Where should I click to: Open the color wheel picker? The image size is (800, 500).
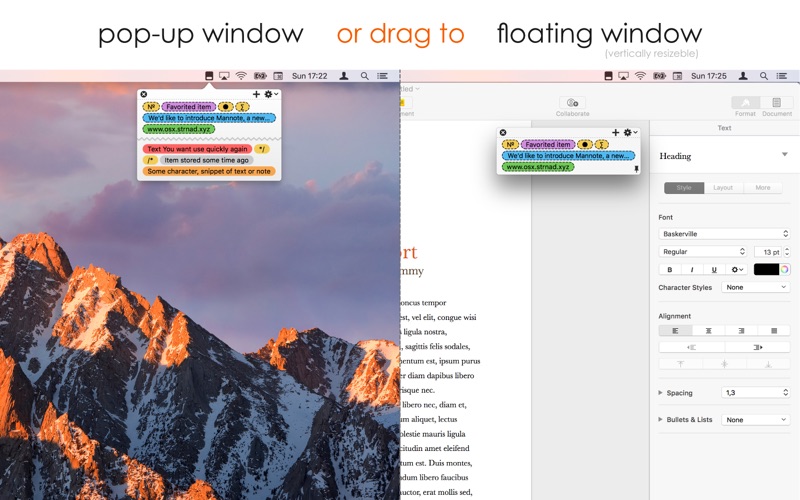(785, 269)
